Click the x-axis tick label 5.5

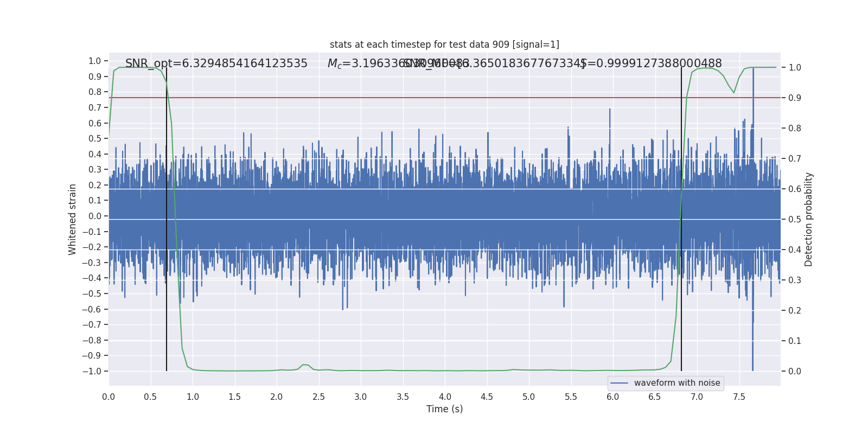point(571,397)
